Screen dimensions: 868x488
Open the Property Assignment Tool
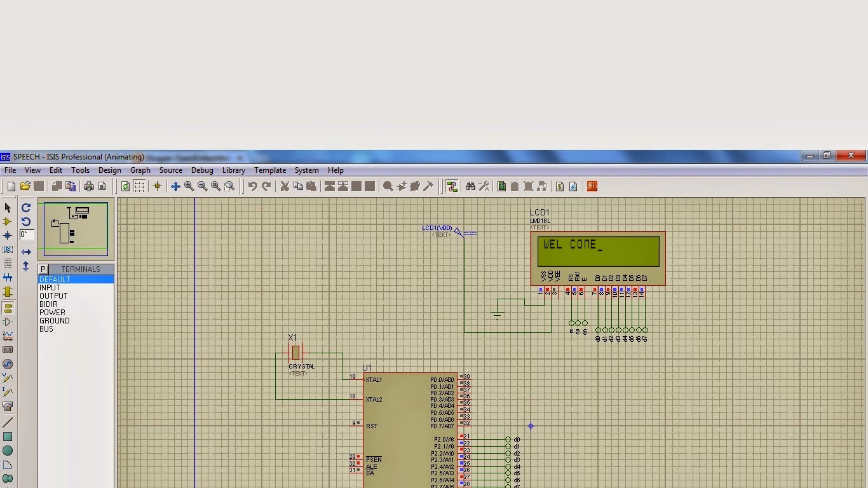click(484, 186)
